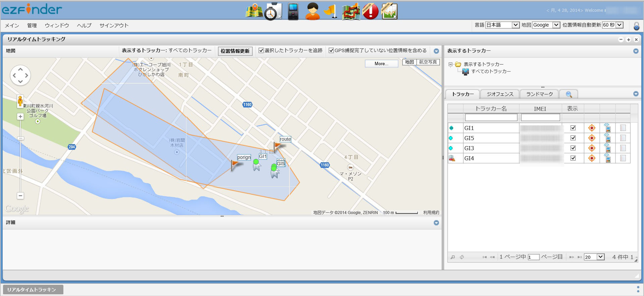Click the More... button on map
Viewport: 644px width, 296px height.
381,64
